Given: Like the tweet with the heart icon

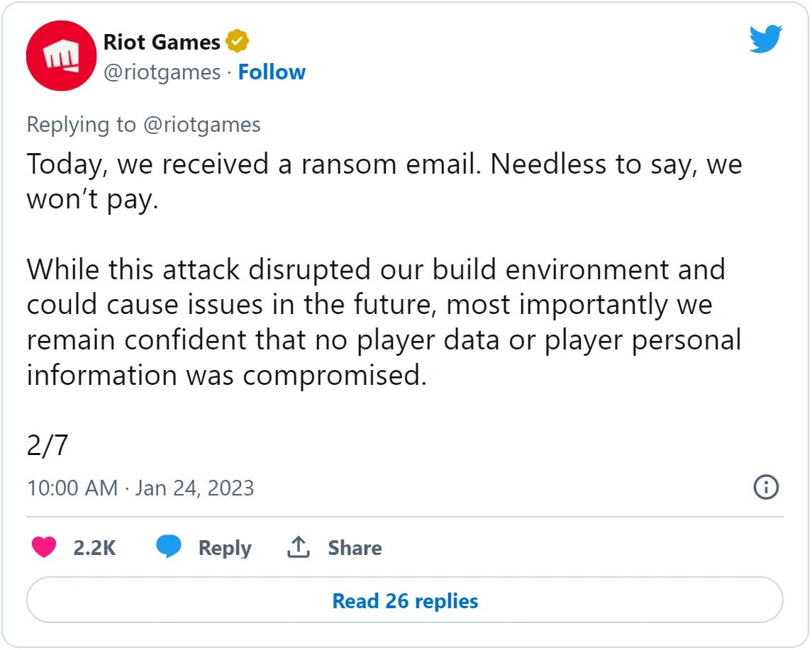Looking at the screenshot, I should 44,547.
